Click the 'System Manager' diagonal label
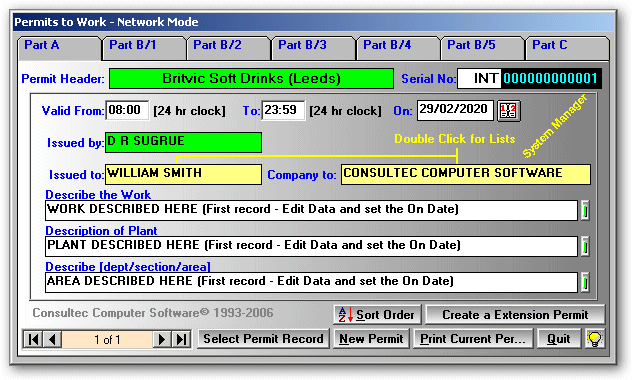632x380 pixels. (555, 126)
